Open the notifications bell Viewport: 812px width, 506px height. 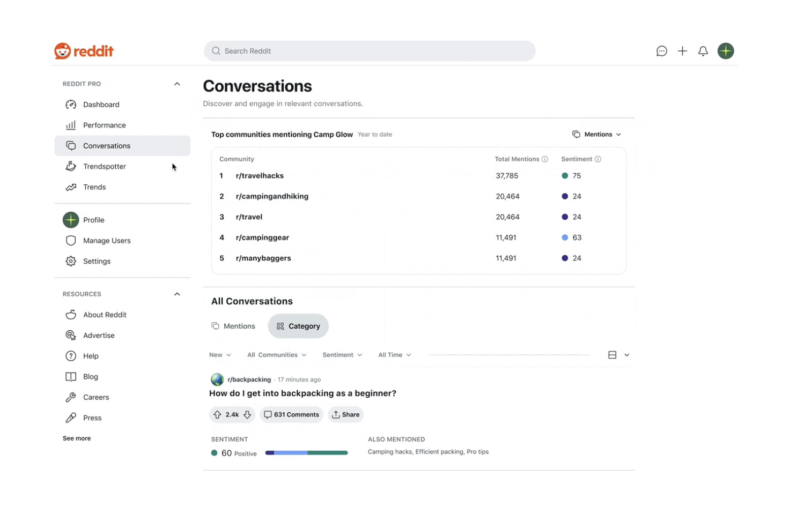tap(703, 51)
